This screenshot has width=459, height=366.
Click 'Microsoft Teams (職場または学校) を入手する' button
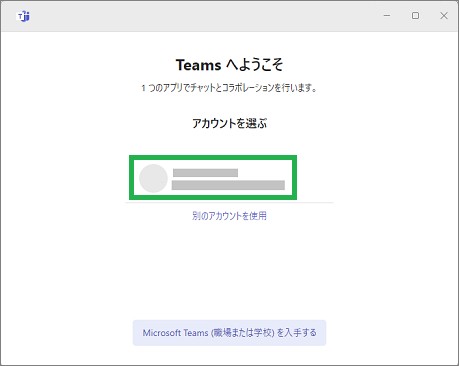click(x=229, y=333)
